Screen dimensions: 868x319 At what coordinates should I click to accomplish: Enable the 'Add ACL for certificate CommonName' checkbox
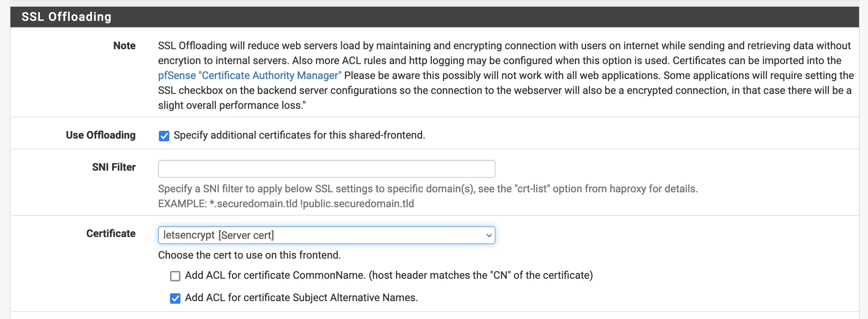tap(175, 275)
